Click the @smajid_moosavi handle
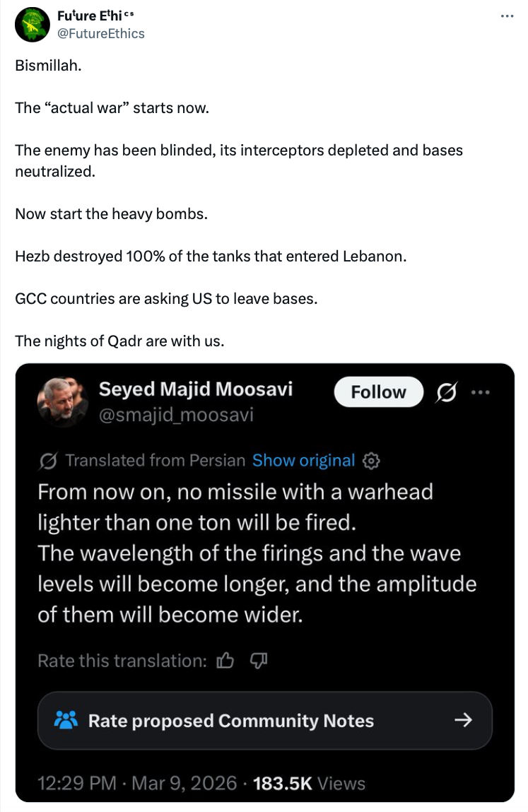The image size is (528, 812). pos(176,415)
